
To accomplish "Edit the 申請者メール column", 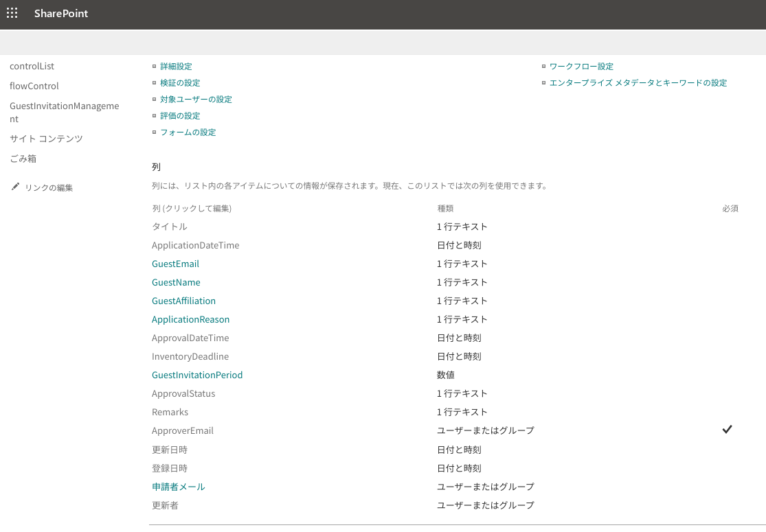I will (178, 487).
